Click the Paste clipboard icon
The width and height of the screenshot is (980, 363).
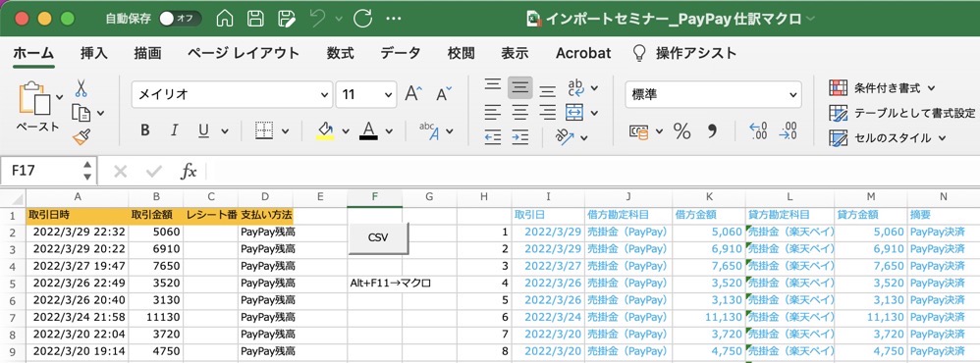(34, 98)
